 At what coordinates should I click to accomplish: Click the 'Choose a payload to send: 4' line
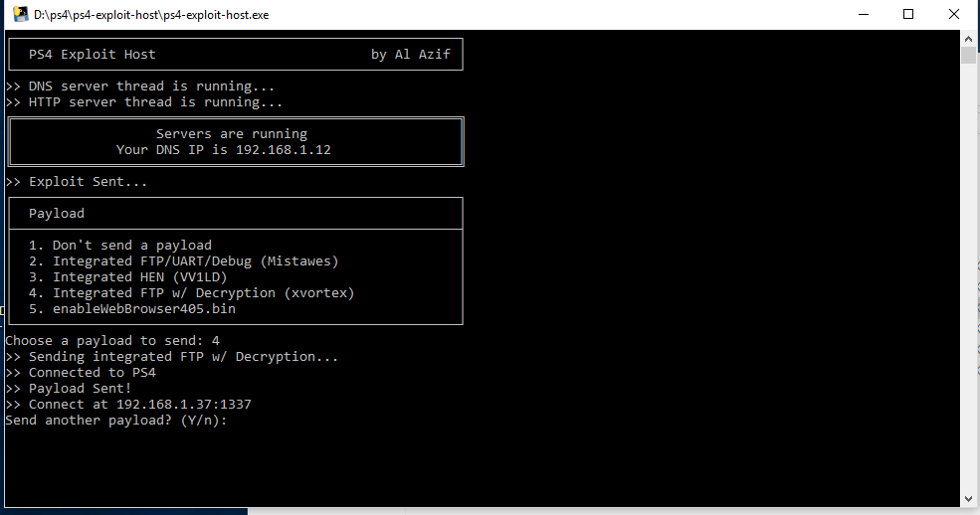click(112, 341)
